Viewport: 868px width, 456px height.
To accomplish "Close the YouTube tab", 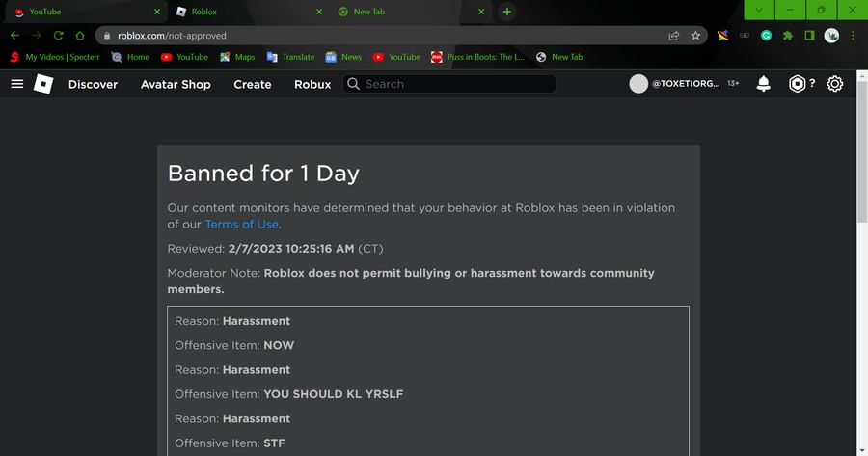I will (x=157, y=12).
